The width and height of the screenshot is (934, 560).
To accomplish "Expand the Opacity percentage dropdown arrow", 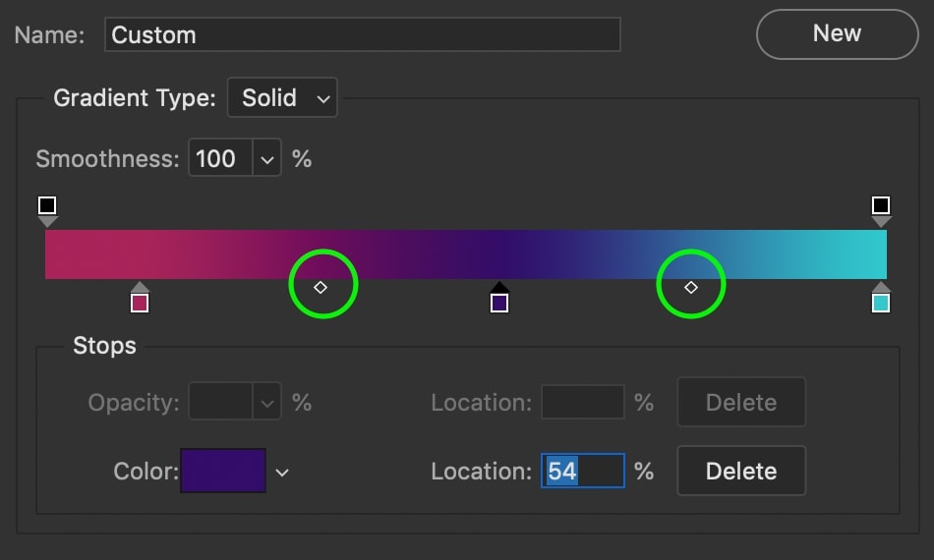I will pyautogui.click(x=267, y=403).
